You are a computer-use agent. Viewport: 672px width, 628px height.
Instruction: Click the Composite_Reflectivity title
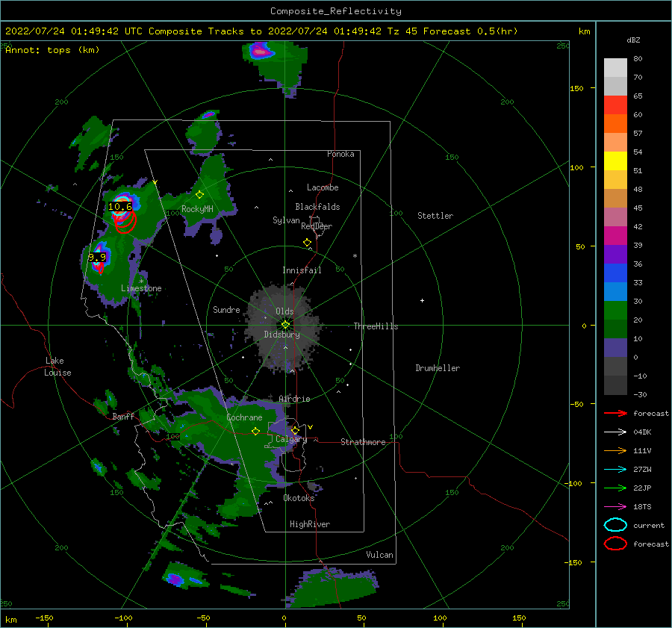336,11
